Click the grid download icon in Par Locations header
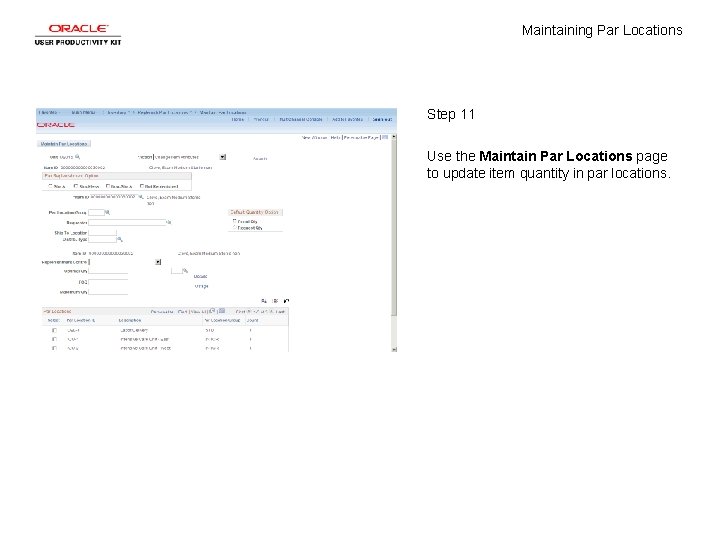The height and width of the screenshot is (540, 720). pyautogui.click(x=222, y=311)
